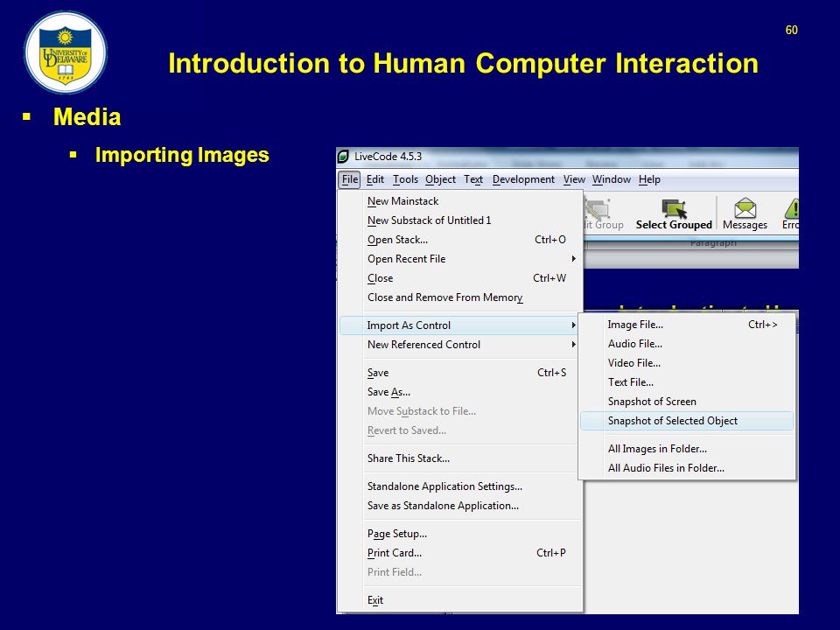Open the Window menu

click(612, 179)
